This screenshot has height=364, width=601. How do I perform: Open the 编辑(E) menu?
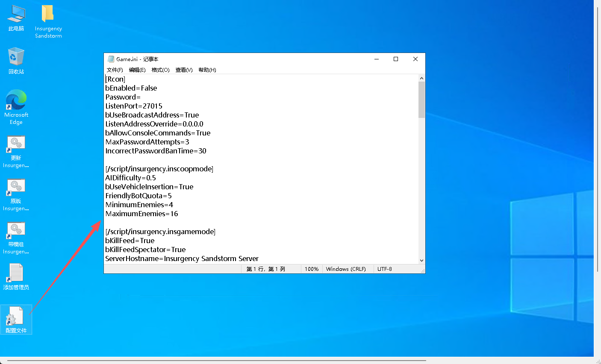[x=137, y=70]
